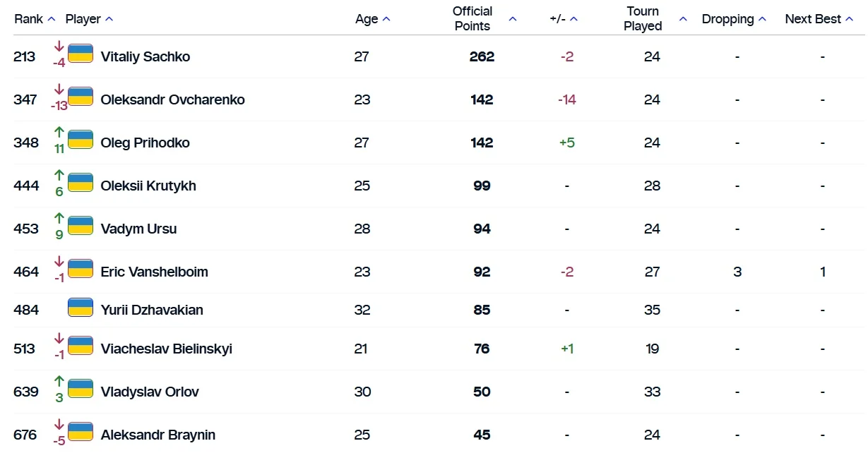Open Vitaliy Sachko's player profile
The image size is (868, 453).
pyautogui.click(x=145, y=57)
